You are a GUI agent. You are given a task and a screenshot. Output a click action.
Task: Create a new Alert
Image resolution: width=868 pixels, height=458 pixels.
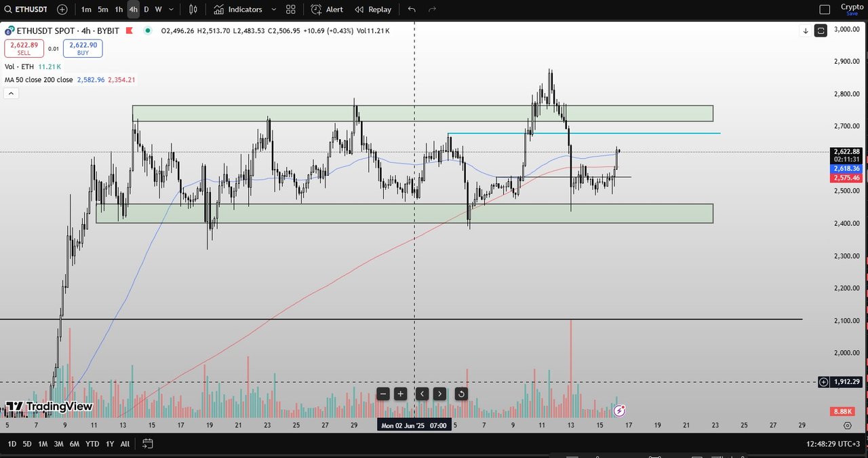pos(327,9)
